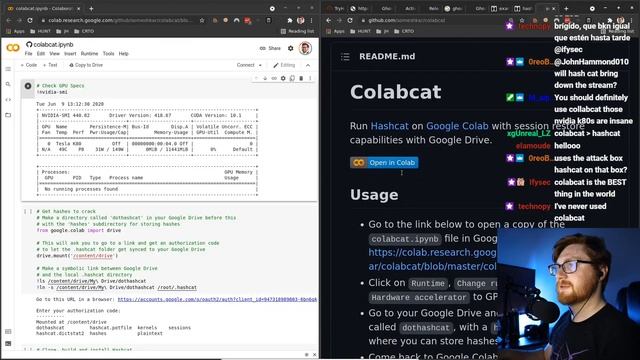Go back in Colab browser window
The height and width of the screenshot is (360, 640).
click(x=9, y=20)
